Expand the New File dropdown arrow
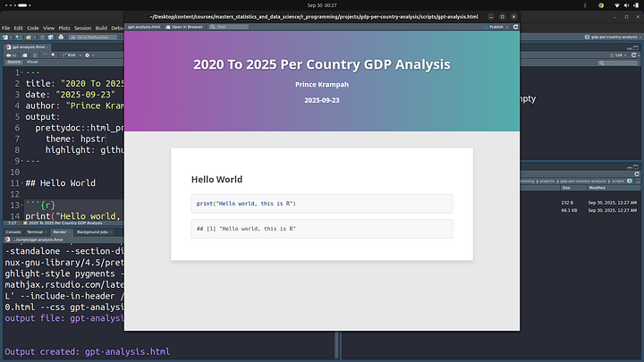Screen dimensions: 644x362 (11, 38)
